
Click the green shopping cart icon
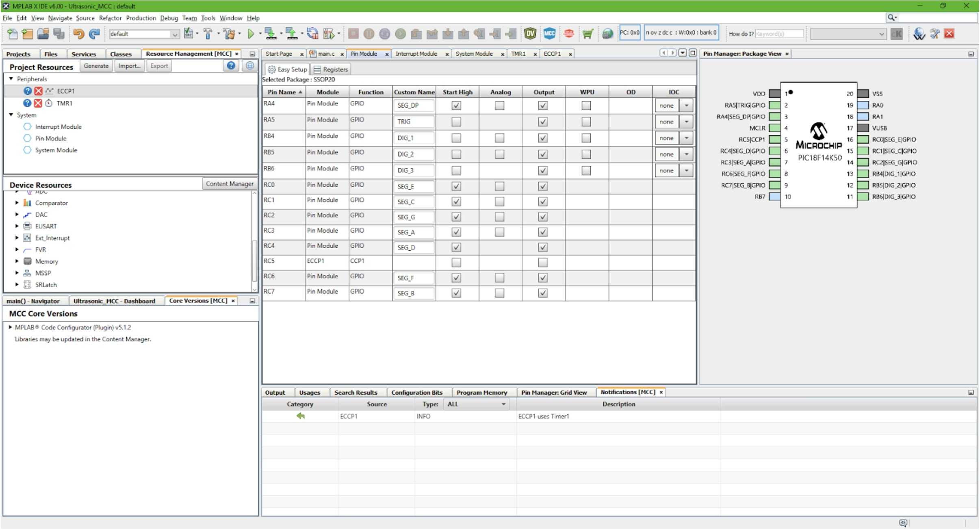588,34
